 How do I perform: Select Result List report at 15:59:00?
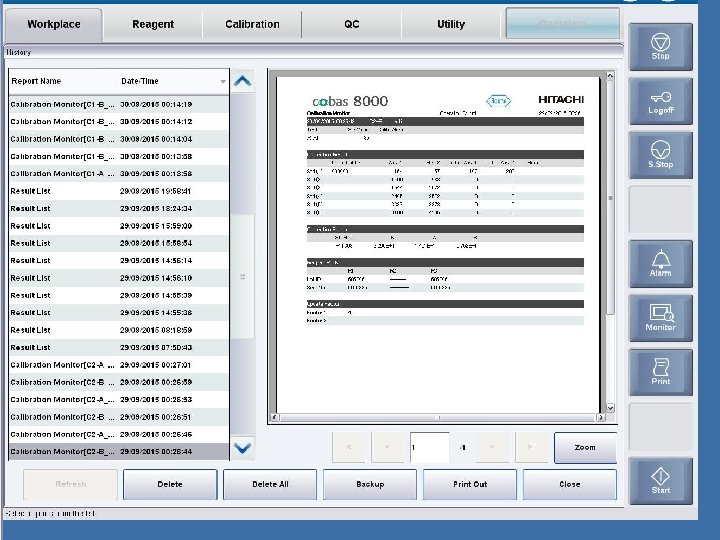(118, 226)
